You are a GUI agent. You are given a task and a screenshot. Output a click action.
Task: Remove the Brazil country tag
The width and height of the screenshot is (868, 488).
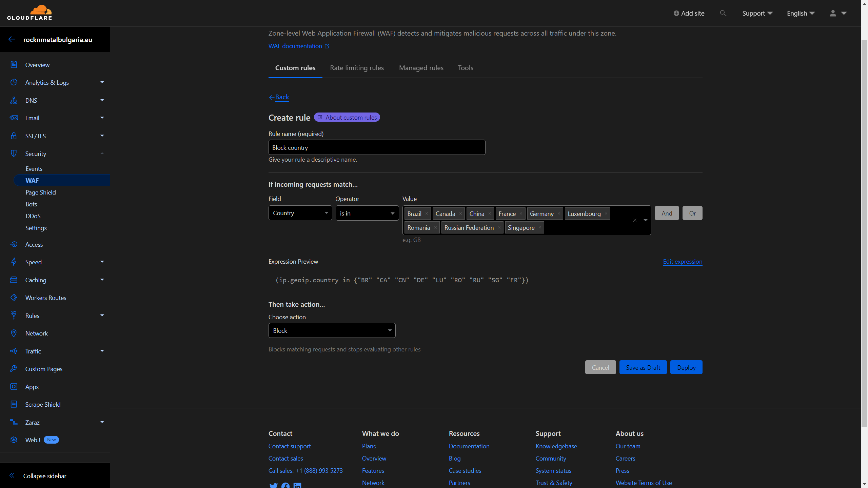click(427, 213)
